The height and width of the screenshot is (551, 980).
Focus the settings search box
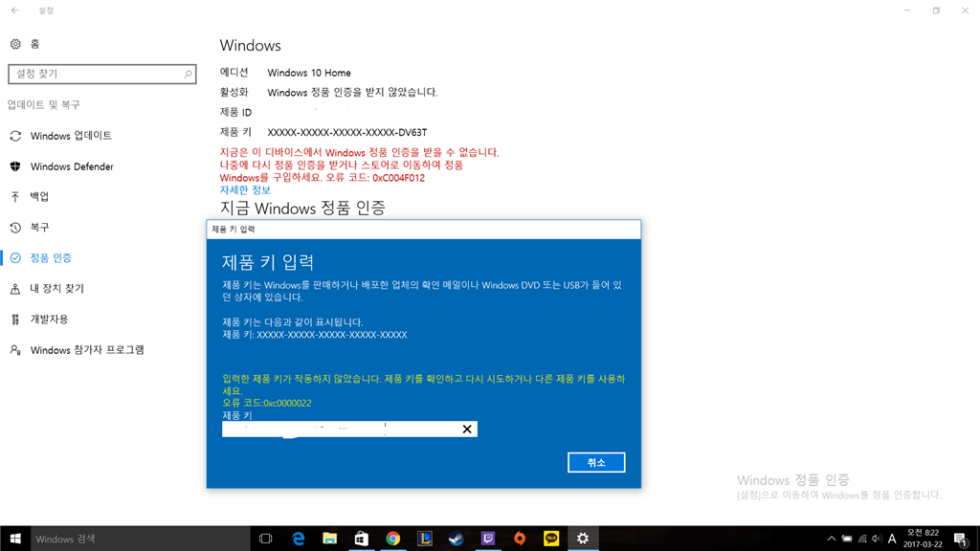101,74
